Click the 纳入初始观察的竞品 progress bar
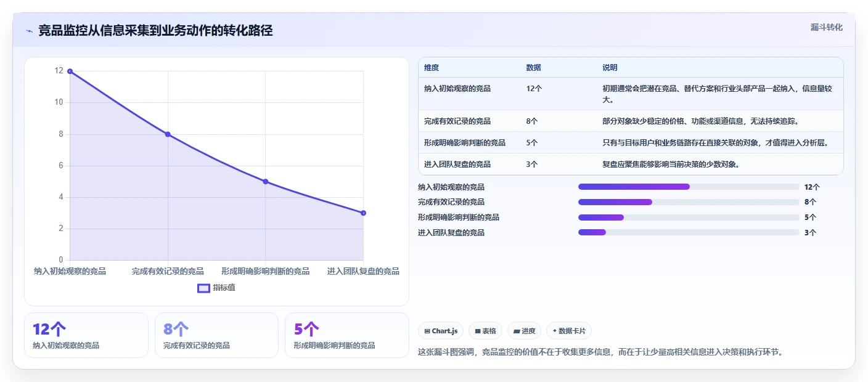Viewport: 868px width, 382px height. coord(689,187)
